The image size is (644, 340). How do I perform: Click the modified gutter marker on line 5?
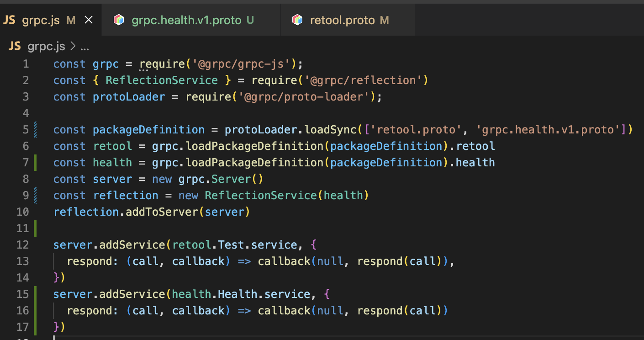[x=36, y=130]
